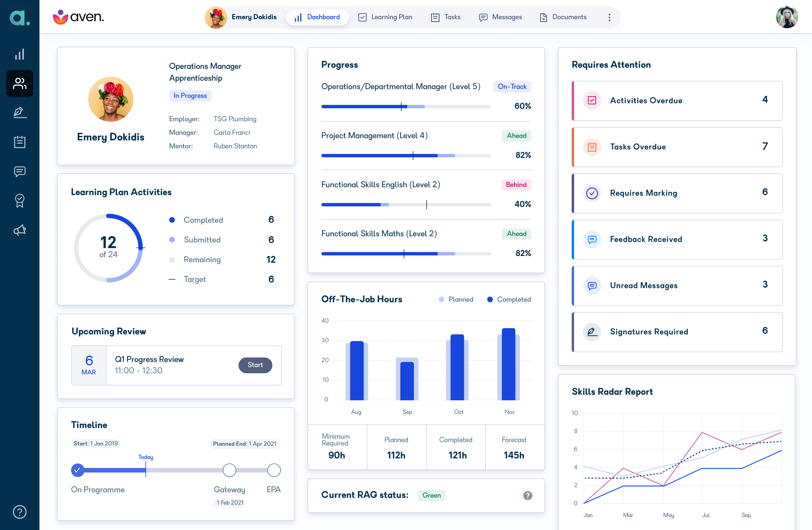Click the Requires Marking checkmark icon
Viewport: 812px width, 530px height.
(x=592, y=193)
